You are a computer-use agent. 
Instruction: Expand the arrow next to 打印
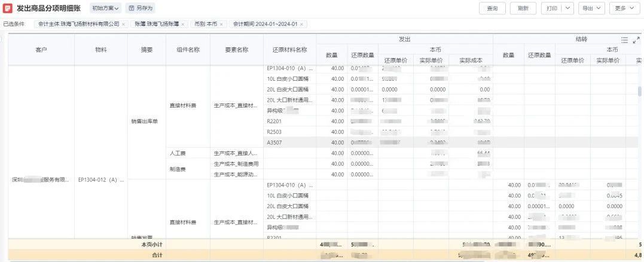567,8
